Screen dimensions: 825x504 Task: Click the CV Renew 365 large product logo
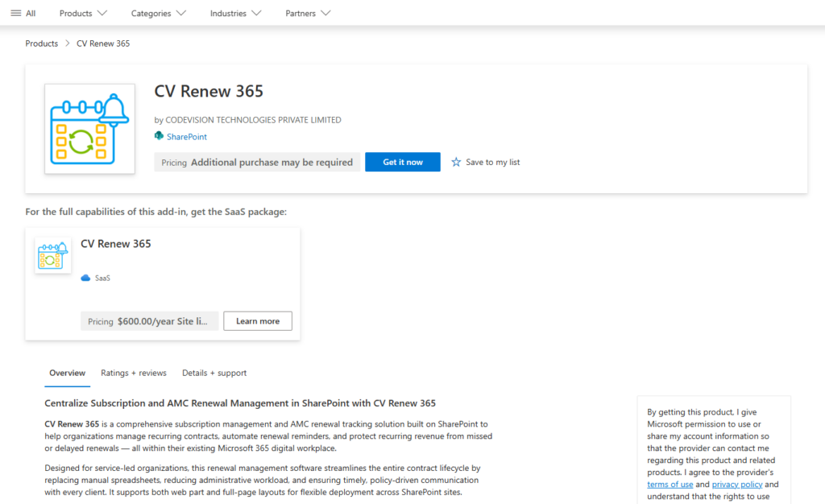pos(89,129)
